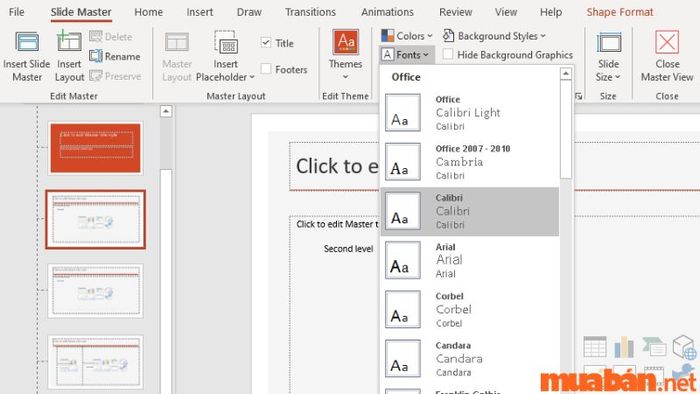This screenshot has width=700, height=394.
Task: Choose the Corbel font theme
Action: [x=470, y=309]
